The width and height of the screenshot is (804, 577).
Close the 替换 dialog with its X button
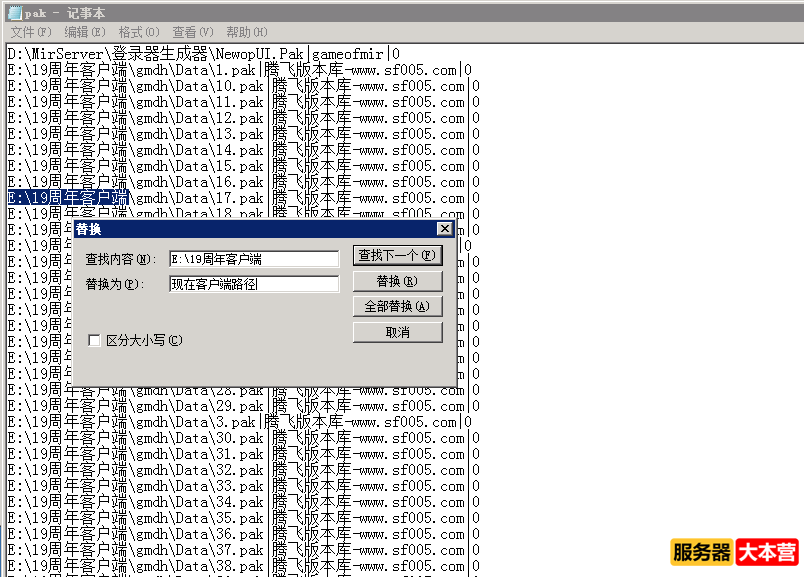[445, 229]
